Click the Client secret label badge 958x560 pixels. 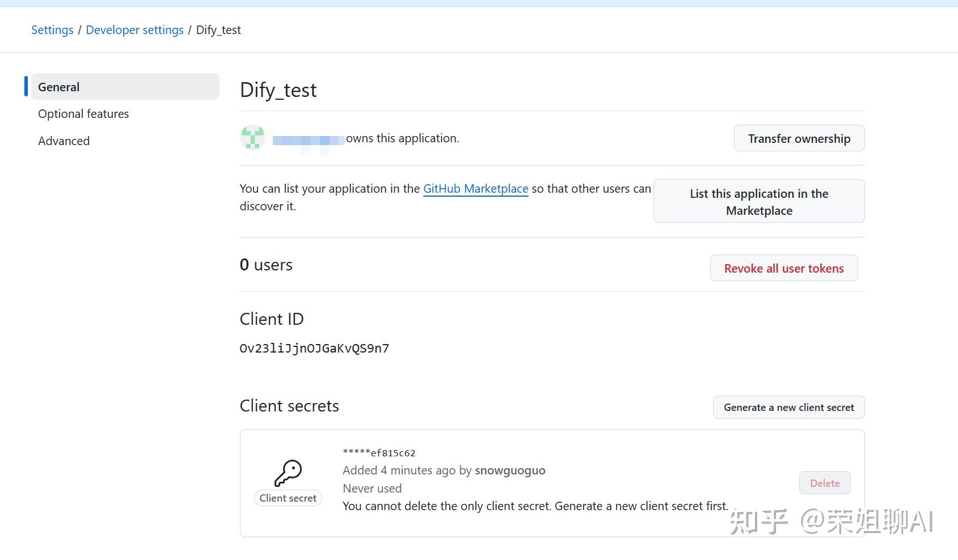click(x=288, y=498)
